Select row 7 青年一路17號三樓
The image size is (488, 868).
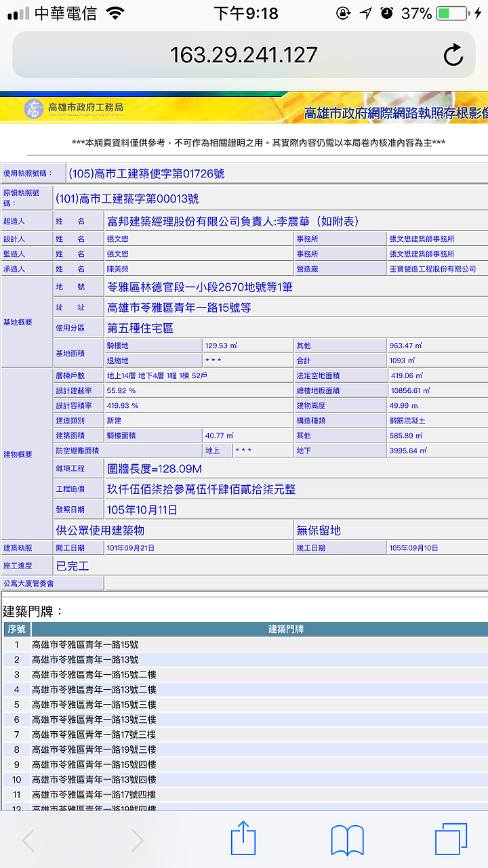pyautogui.click(x=94, y=734)
